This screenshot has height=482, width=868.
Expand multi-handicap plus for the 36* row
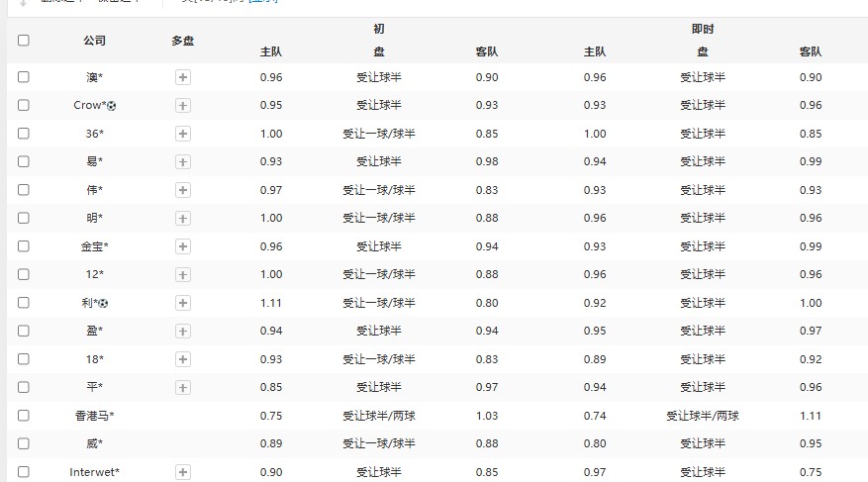pyautogui.click(x=183, y=134)
